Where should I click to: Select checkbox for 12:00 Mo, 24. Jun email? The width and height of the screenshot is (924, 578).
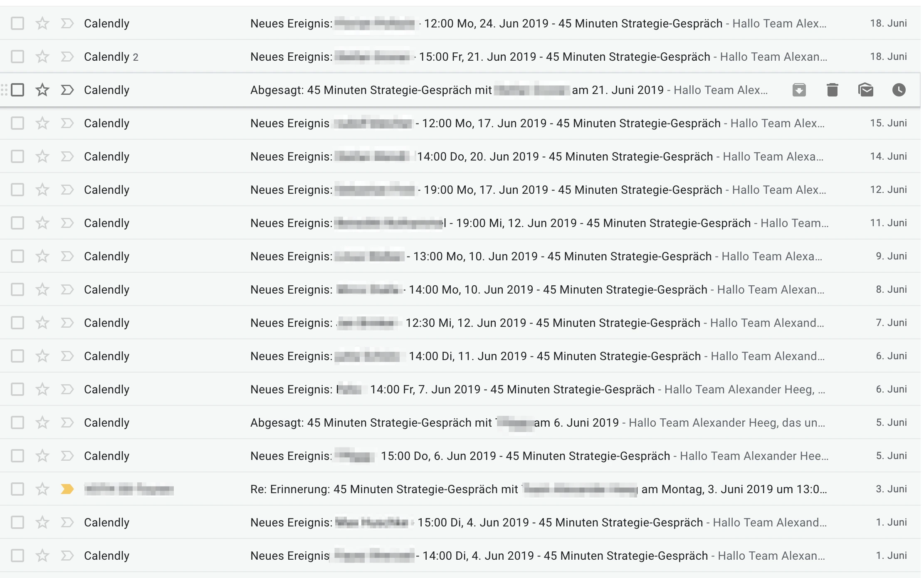pyautogui.click(x=17, y=23)
